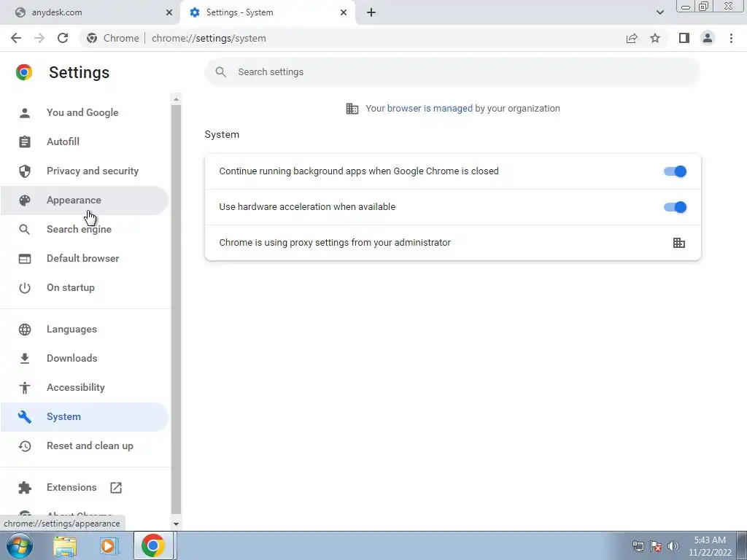
Task: Open Extensions page from the sidebar
Action: (x=85, y=487)
